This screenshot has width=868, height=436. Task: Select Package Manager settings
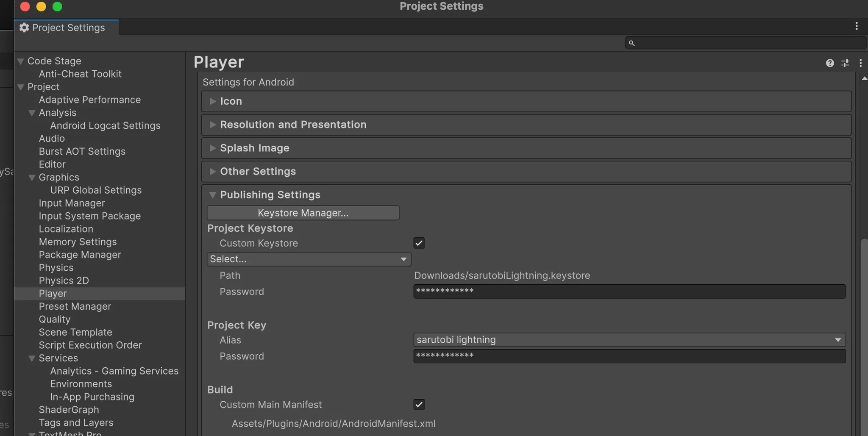(80, 255)
